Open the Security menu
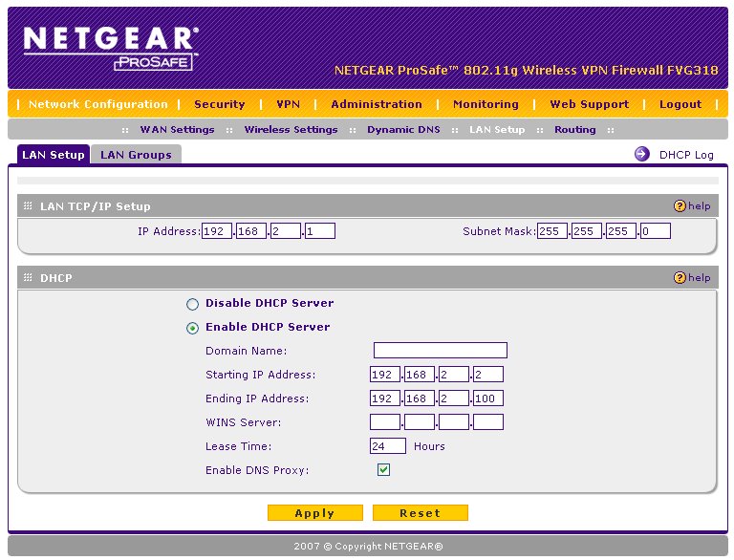The height and width of the screenshot is (560, 734). (219, 104)
